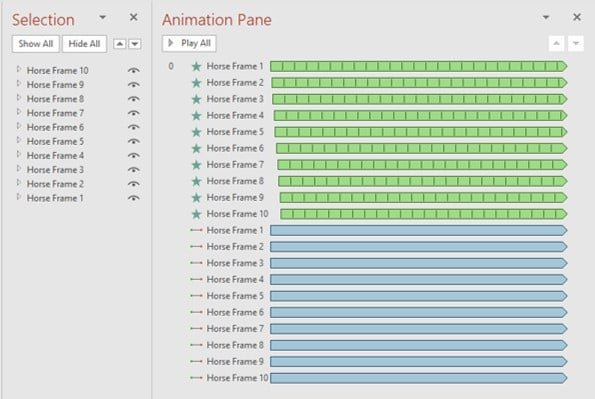Select Horse Frame 3 text in Selection list
This screenshot has height=399, width=595.
tap(55, 170)
